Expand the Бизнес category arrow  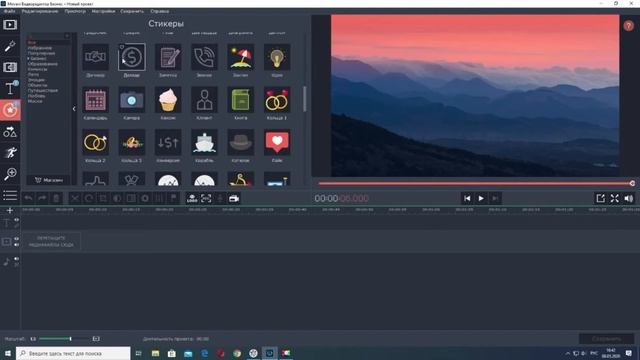coord(29,59)
